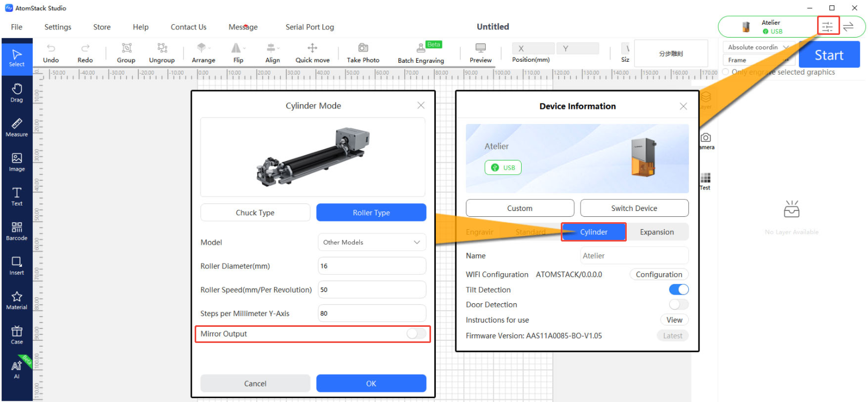This screenshot has height=402, width=868.
Task: Open the Insert shape tool
Action: [17, 266]
